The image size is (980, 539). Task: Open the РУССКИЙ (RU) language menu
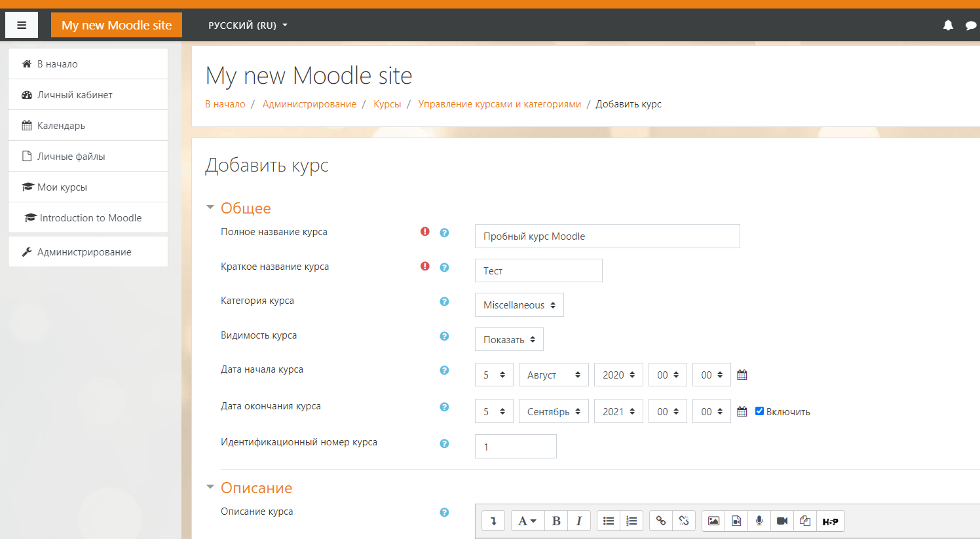(248, 26)
